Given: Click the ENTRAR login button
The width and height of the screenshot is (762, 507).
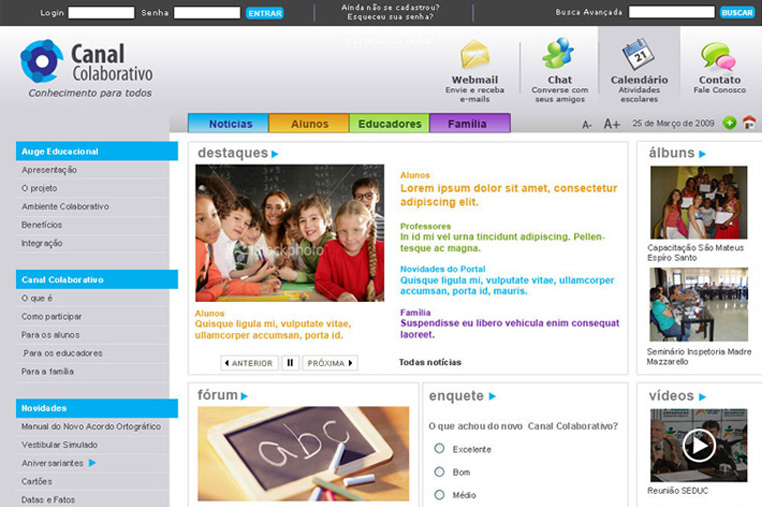Looking at the screenshot, I should pyautogui.click(x=264, y=13).
